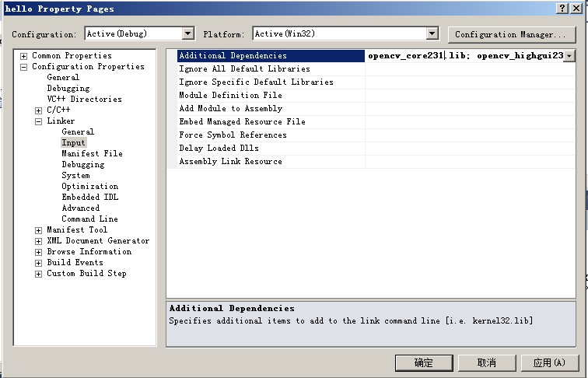Select Manifest File under Linker
The height and width of the screenshot is (378, 588).
tap(92, 153)
